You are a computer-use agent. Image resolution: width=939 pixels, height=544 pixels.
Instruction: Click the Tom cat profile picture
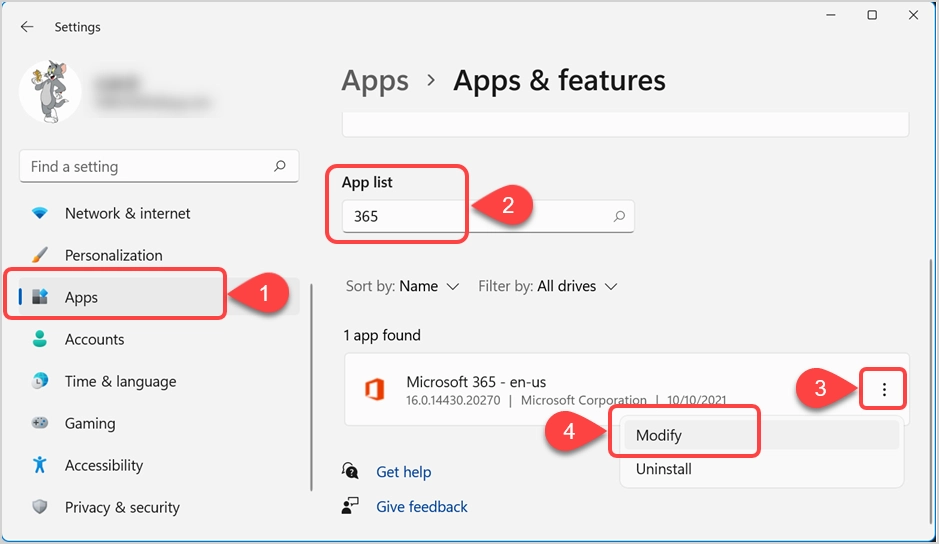50,92
